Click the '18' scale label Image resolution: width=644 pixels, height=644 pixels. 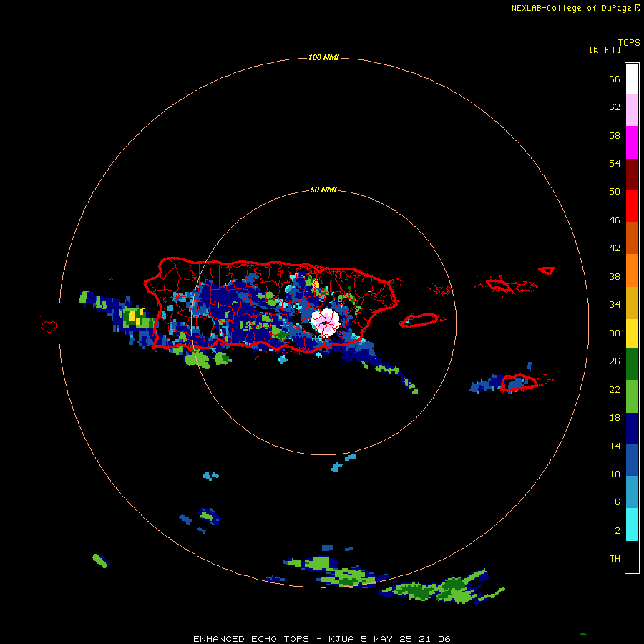[615, 418]
